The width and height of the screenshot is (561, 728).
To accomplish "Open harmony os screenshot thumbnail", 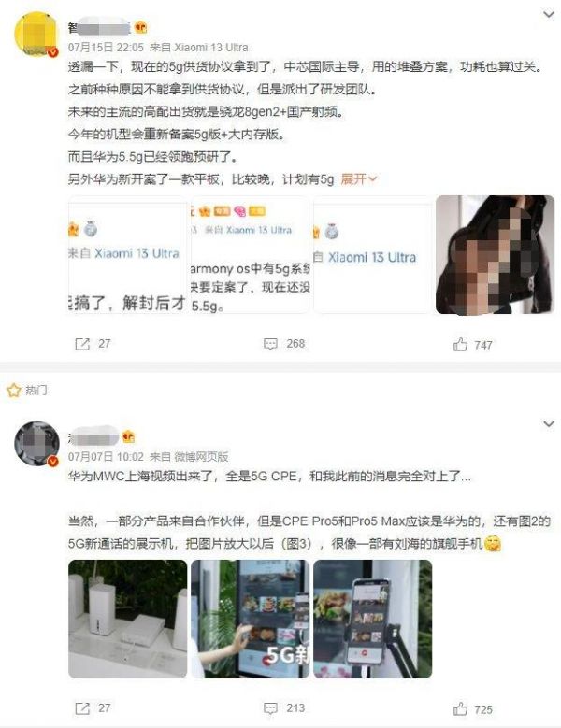I will tap(251, 254).
